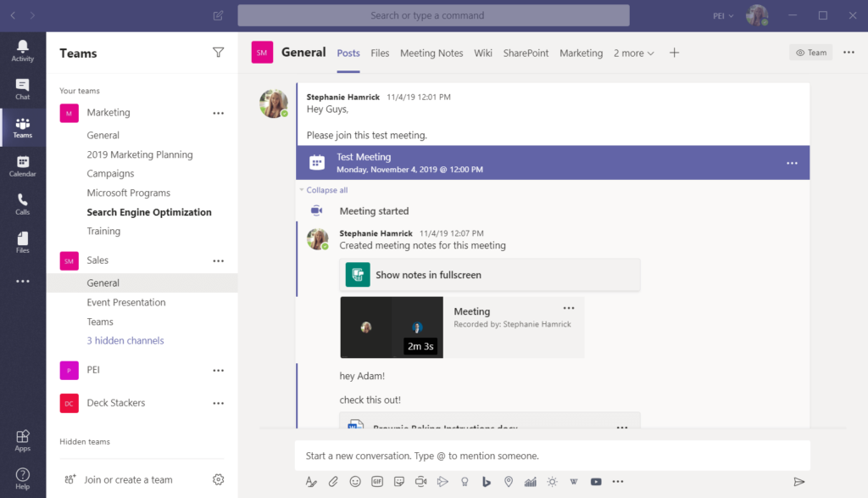Image resolution: width=868 pixels, height=498 pixels.
Task: Open the Meeting Notes tab
Action: 431,53
